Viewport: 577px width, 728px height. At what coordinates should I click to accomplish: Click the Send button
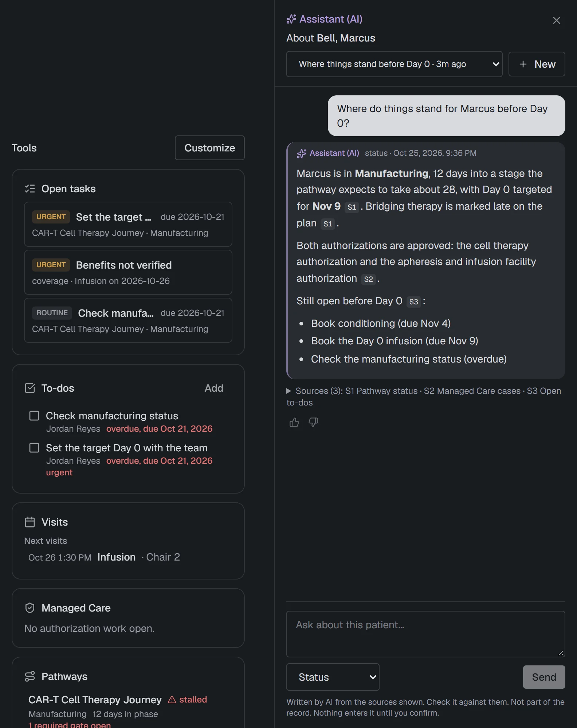(x=544, y=677)
